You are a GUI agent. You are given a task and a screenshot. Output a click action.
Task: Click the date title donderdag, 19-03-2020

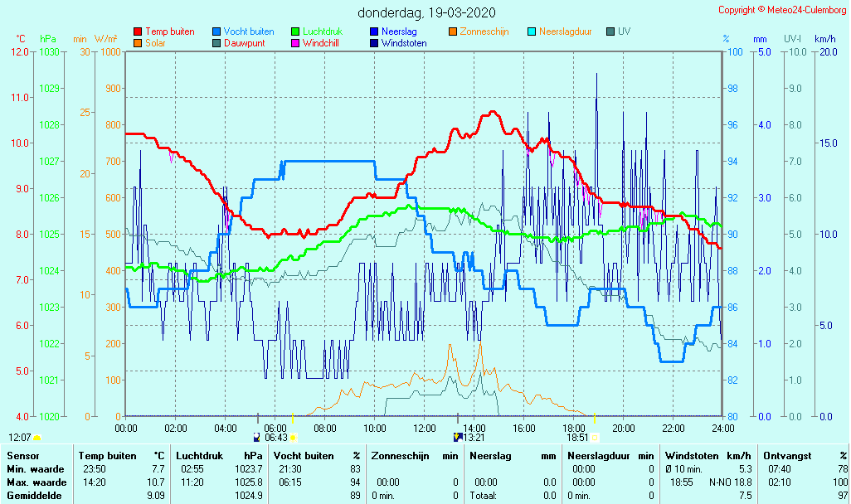[x=426, y=12]
